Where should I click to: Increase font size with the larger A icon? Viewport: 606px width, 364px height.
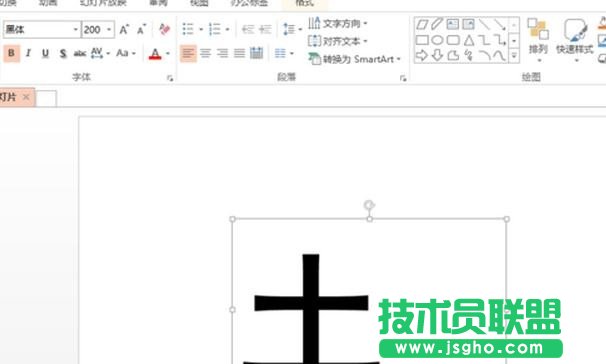tap(124, 29)
